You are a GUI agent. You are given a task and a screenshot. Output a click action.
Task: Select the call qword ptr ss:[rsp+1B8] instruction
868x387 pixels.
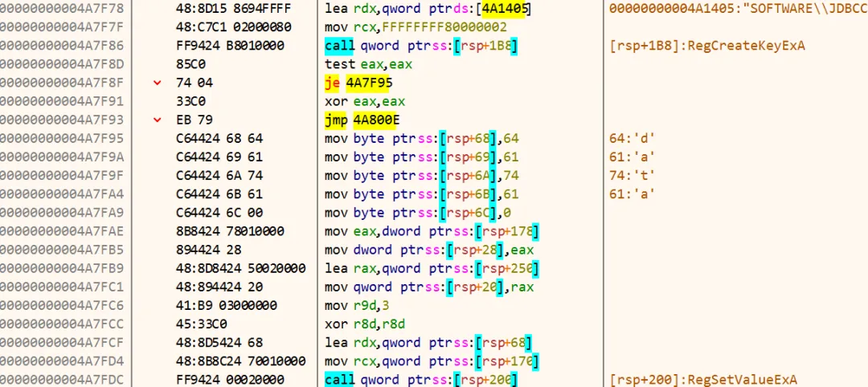[x=420, y=46]
